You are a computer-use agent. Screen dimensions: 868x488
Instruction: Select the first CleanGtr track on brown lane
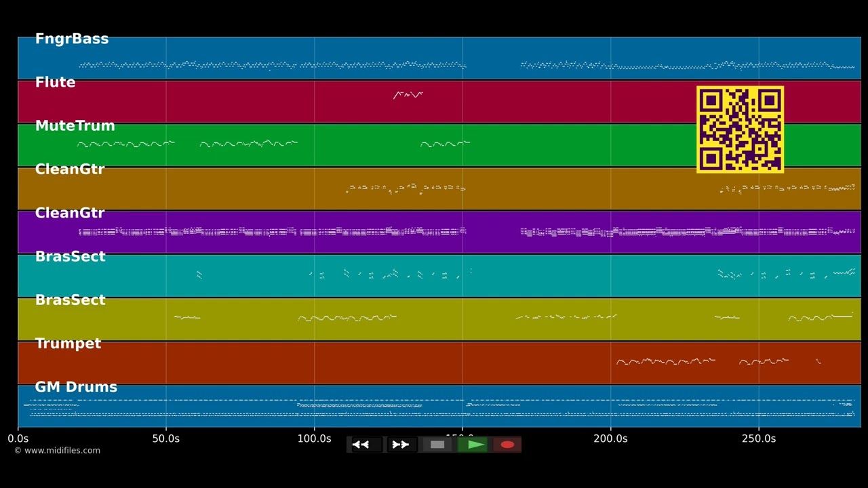[70, 169]
